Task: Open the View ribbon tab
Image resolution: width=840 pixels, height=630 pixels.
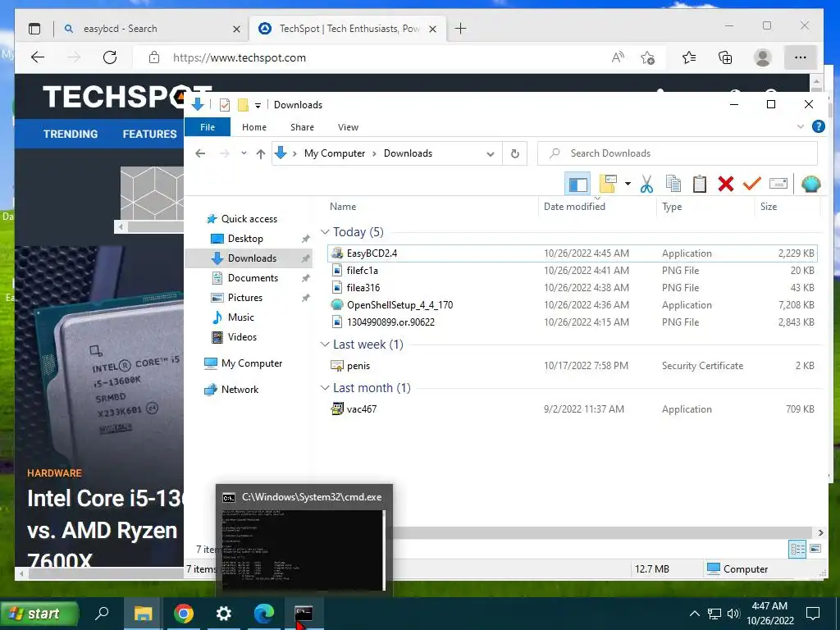Action: [348, 127]
